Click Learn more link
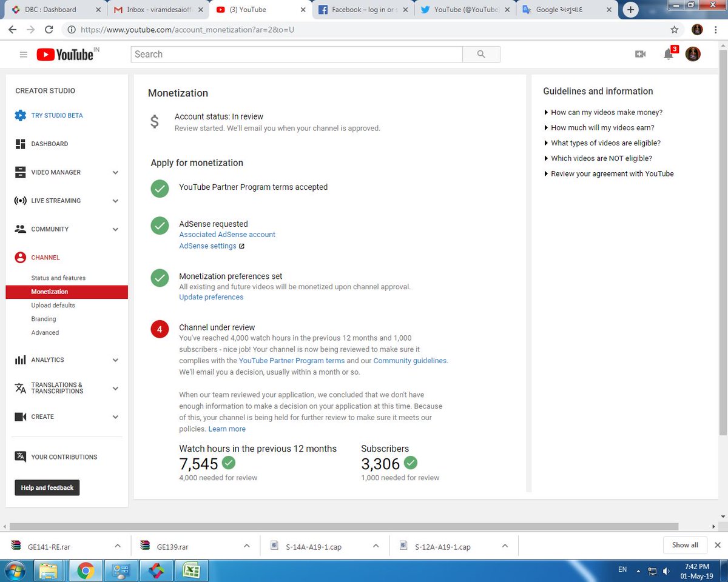This screenshot has width=728, height=582. coord(227,429)
